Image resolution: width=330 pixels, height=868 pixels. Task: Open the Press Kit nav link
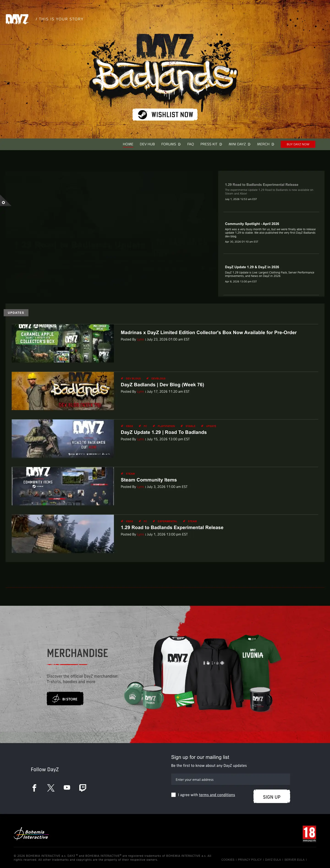point(209,144)
